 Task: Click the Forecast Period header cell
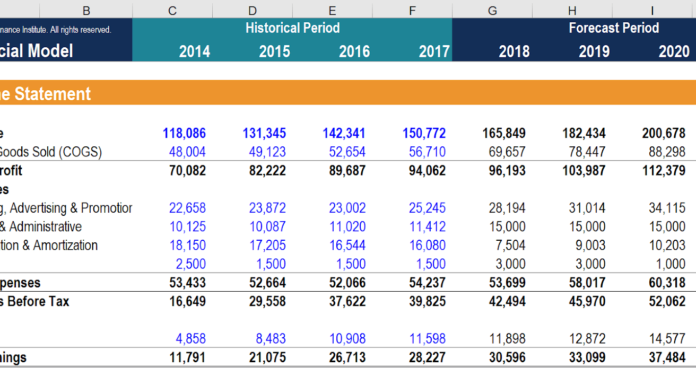point(613,28)
